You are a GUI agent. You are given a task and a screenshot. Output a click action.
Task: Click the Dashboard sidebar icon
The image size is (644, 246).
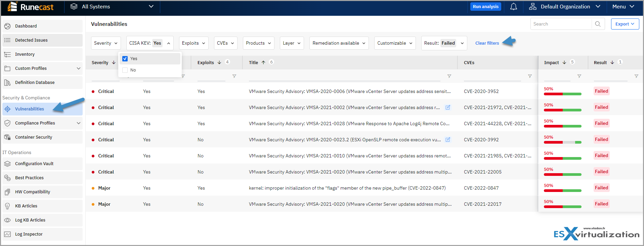coord(7,26)
